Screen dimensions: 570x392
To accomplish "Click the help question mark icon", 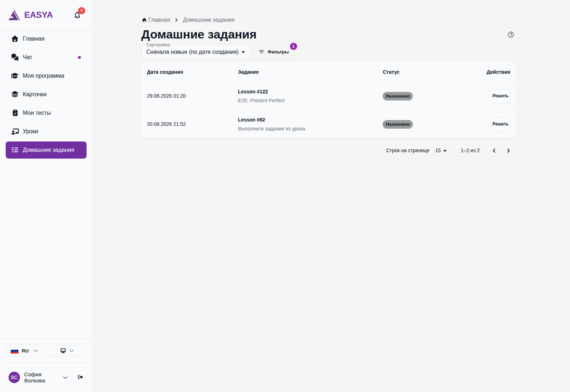I will pyautogui.click(x=511, y=35).
